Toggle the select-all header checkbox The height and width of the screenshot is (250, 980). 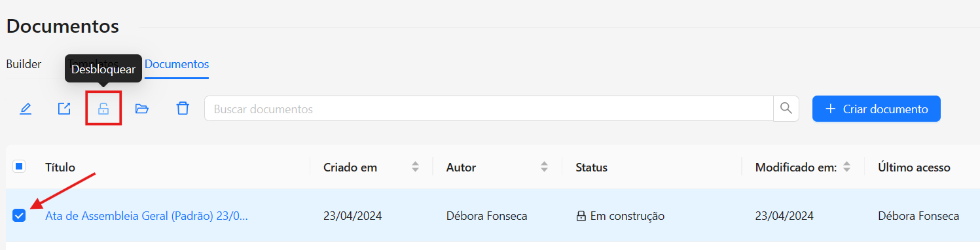19,167
